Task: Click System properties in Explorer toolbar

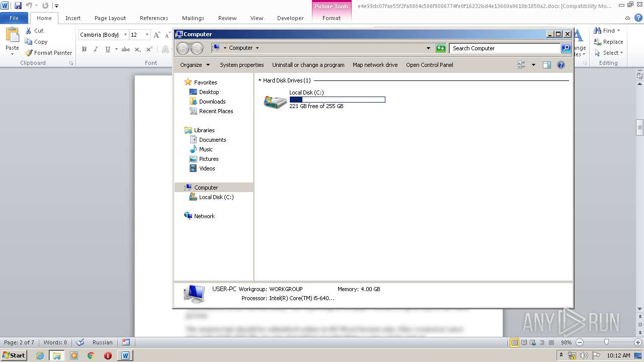Action: [242, 65]
